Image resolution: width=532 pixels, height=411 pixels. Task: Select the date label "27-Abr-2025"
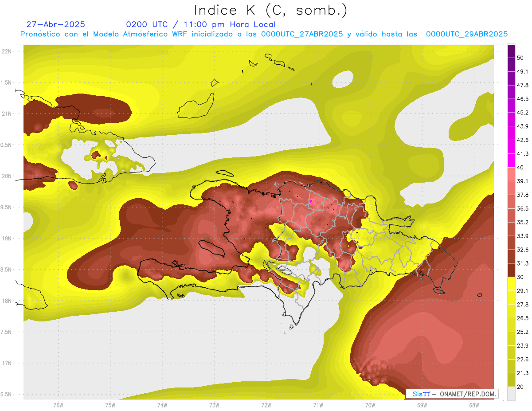pyautogui.click(x=56, y=24)
